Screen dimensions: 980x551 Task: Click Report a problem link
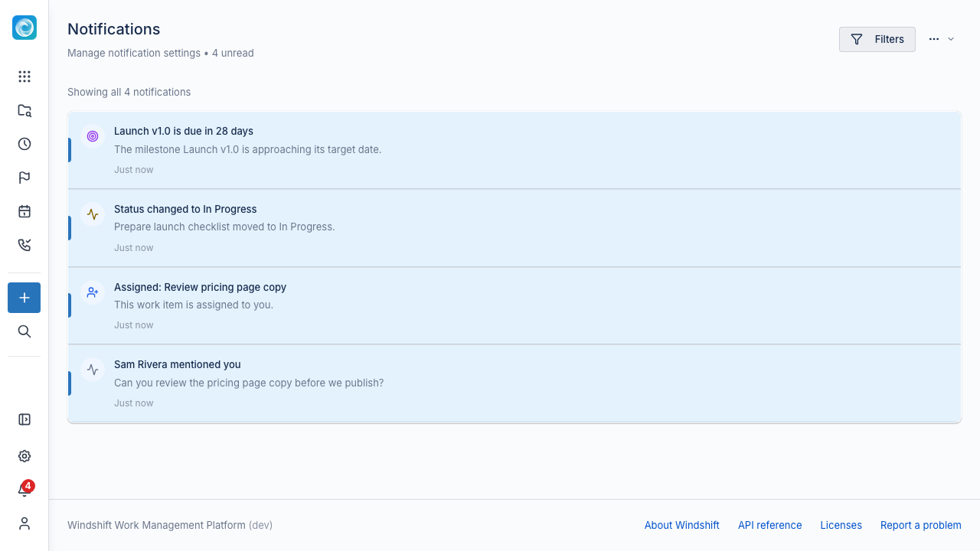tap(921, 525)
